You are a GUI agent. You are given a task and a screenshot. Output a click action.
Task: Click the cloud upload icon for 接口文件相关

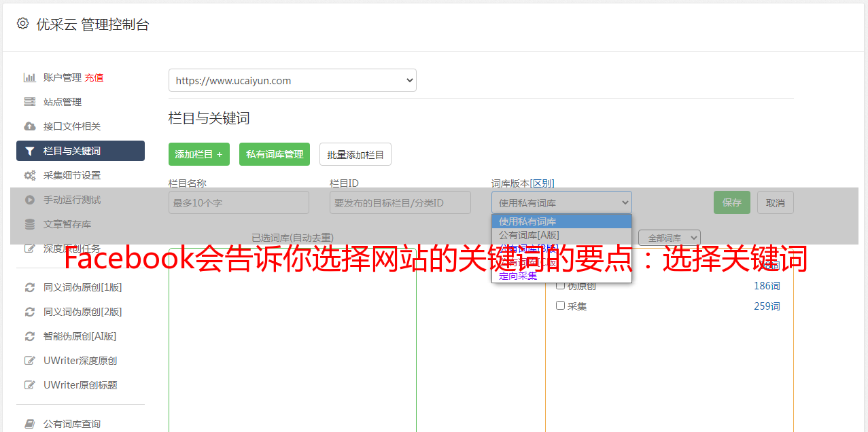point(29,126)
